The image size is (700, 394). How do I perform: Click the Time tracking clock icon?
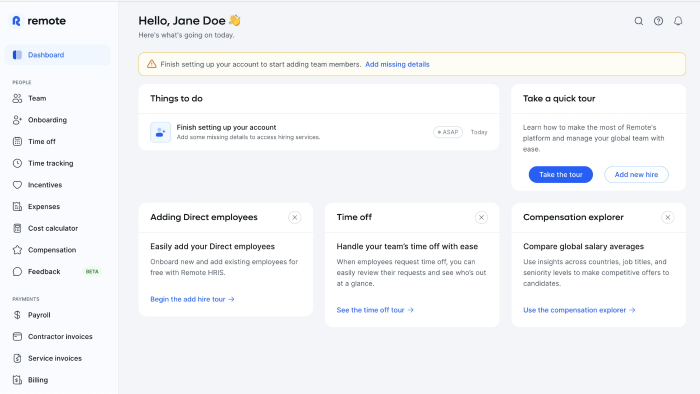(x=17, y=163)
